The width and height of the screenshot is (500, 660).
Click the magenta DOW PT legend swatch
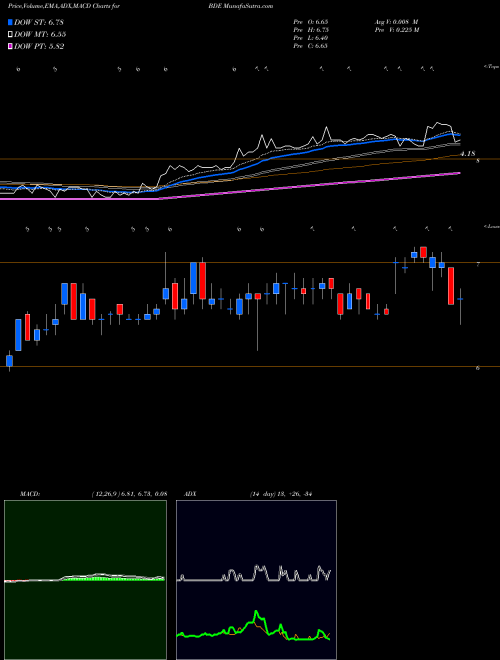click(11, 47)
